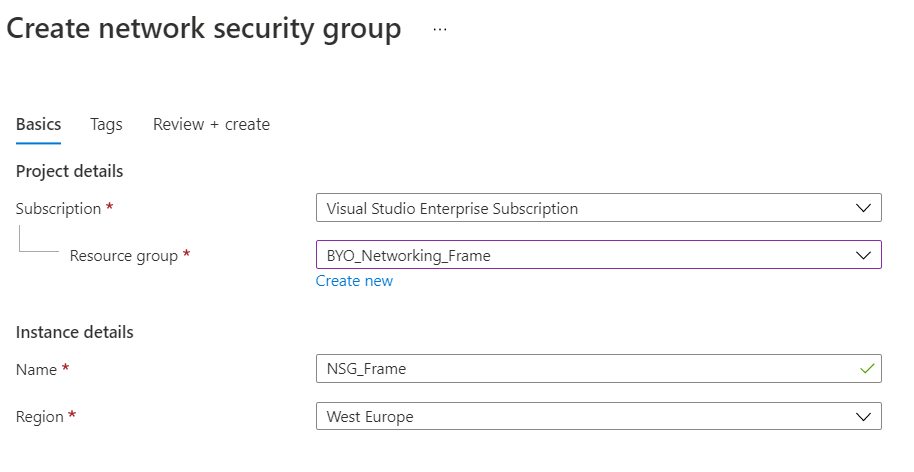The image size is (914, 472).
Task: Switch to the Tags tab
Action: click(x=106, y=124)
